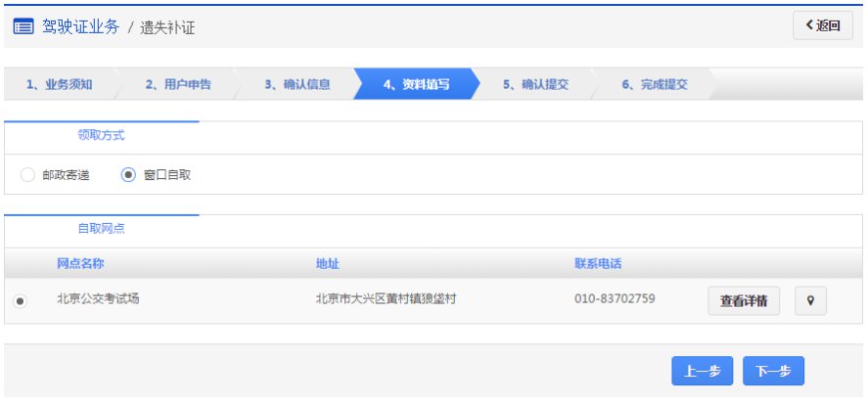Screen dimensions: 868x404
Task: Open the 驾驶证业务 breadcrumb link
Action: 80,26
